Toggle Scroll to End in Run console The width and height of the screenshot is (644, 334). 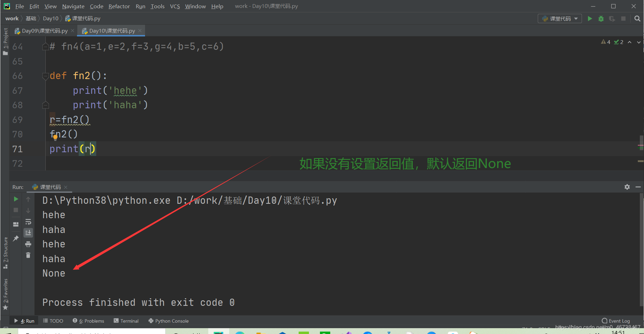(28, 233)
